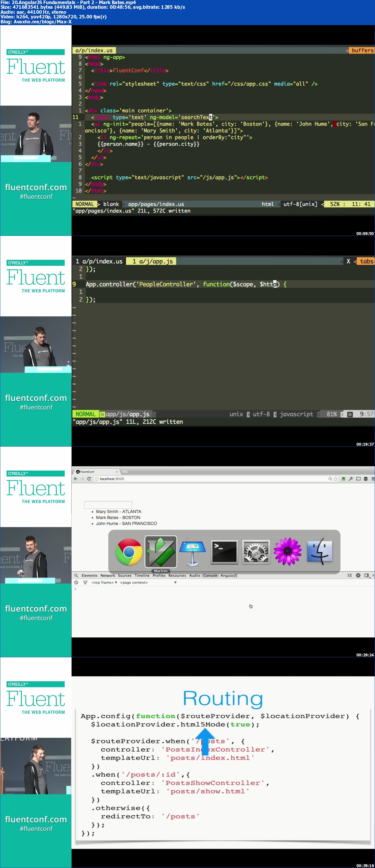Select the 'a/p/index.us' Vim tab

(99, 261)
